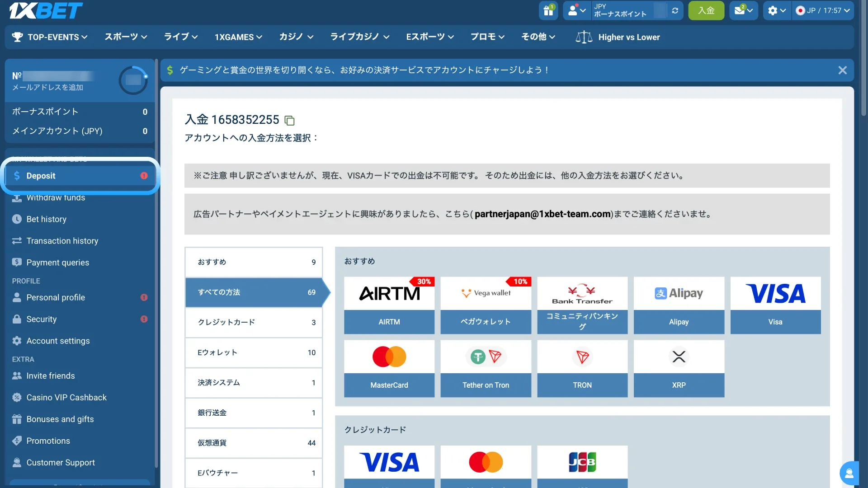Viewport: 868px width, 488px height.
Task: Open the gift bonus icon in header
Action: click(x=548, y=10)
